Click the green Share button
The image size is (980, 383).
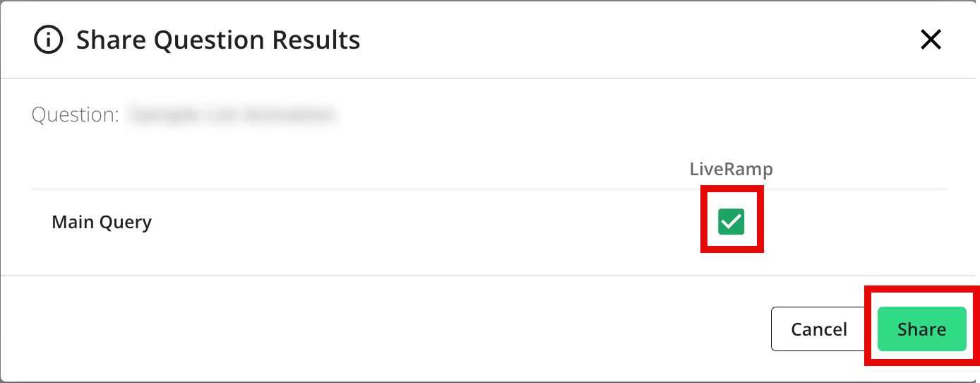coord(921,329)
